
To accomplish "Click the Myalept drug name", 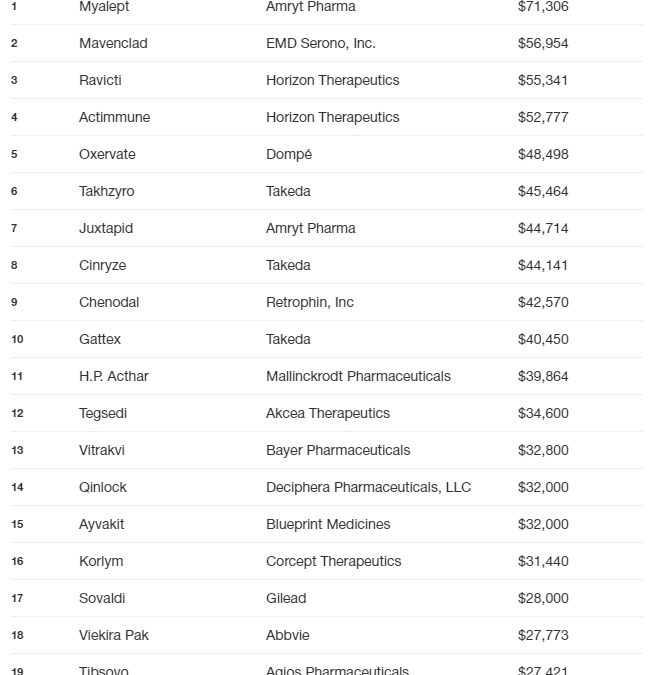I will point(104,7).
